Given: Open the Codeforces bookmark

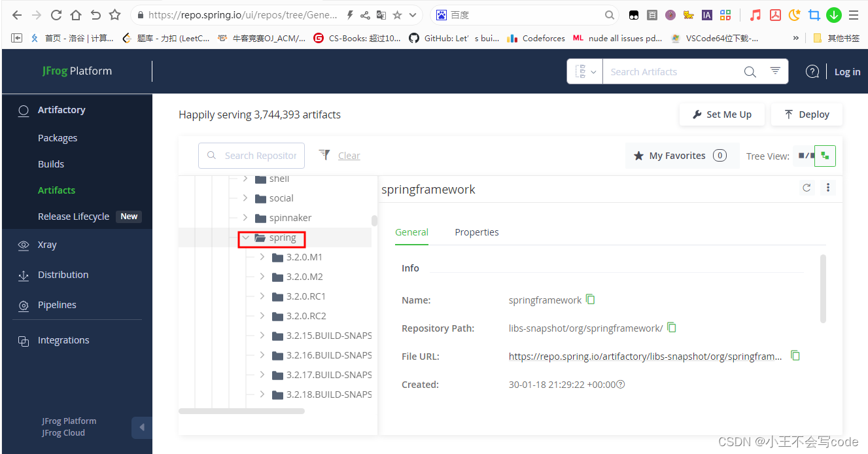Looking at the screenshot, I should [x=536, y=38].
